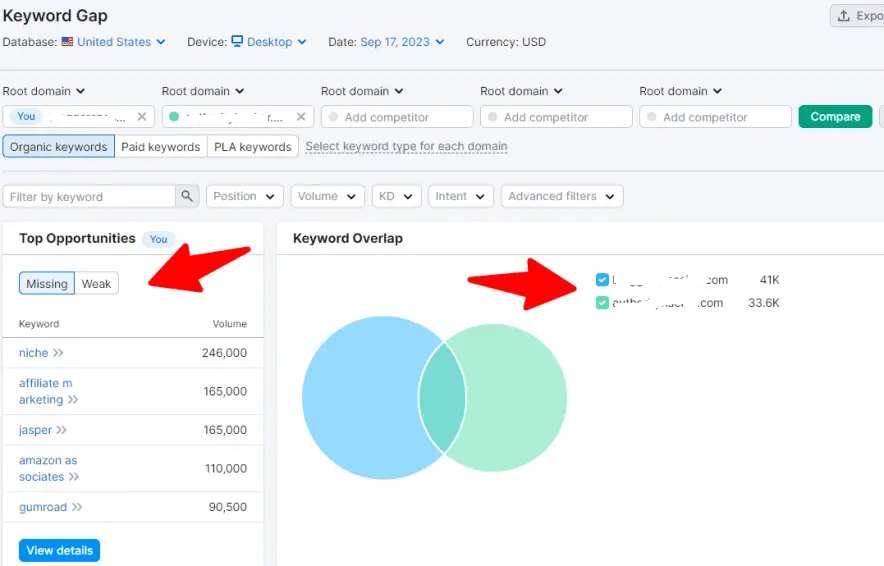Remove the competitor domain with its X icon
This screenshot has height=566, width=884.
pyautogui.click(x=301, y=116)
